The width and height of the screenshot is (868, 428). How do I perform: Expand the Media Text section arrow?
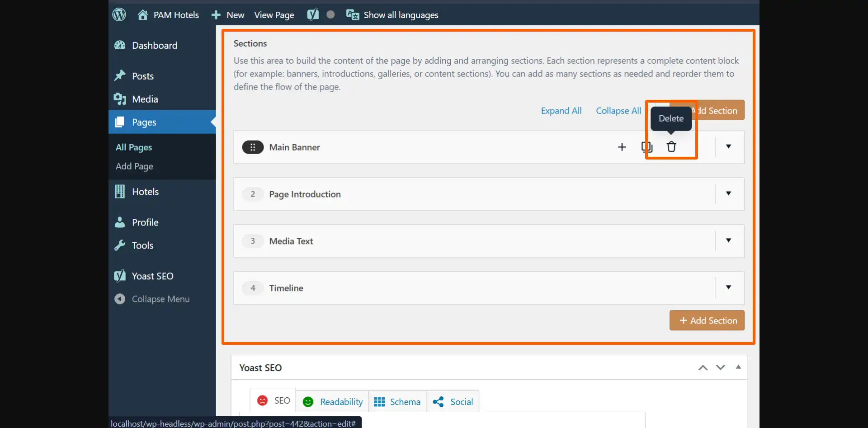click(728, 240)
